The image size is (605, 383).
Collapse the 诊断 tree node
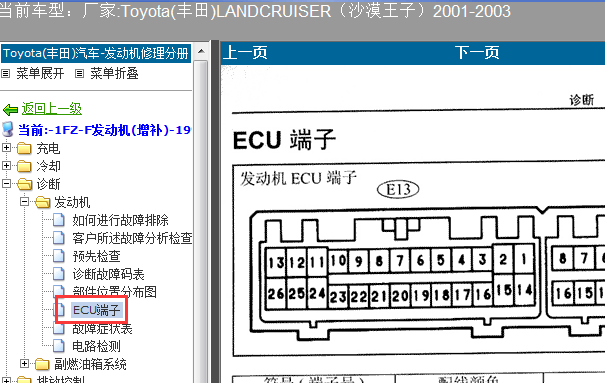(6, 184)
